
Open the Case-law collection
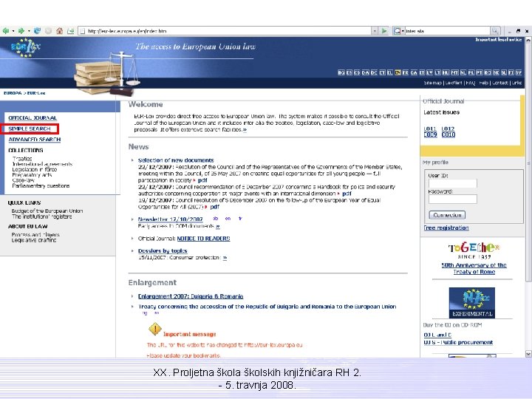point(23,180)
